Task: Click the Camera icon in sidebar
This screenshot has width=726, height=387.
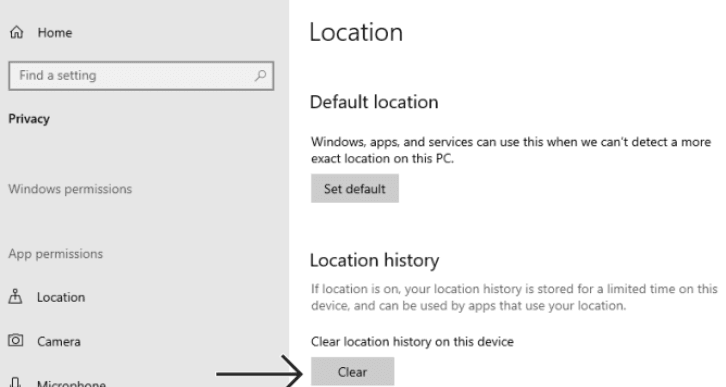Action: click(x=15, y=341)
